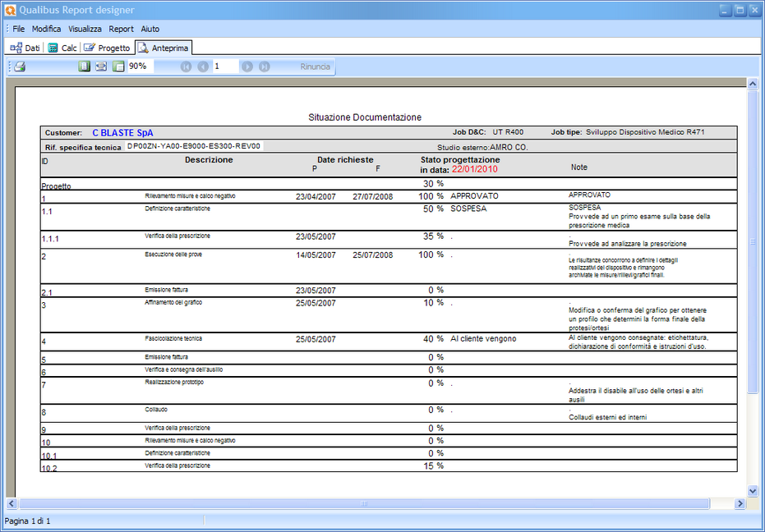Click the Rinuncia button
The image size is (765, 532).
pyautogui.click(x=315, y=66)
